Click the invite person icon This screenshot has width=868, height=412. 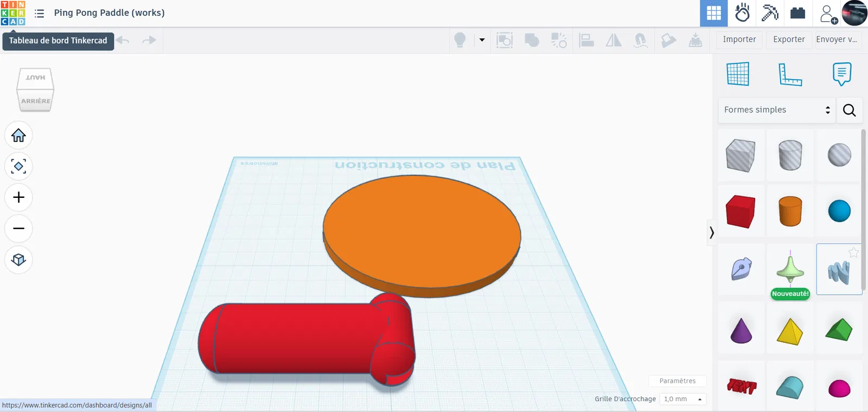pos(828,14)
